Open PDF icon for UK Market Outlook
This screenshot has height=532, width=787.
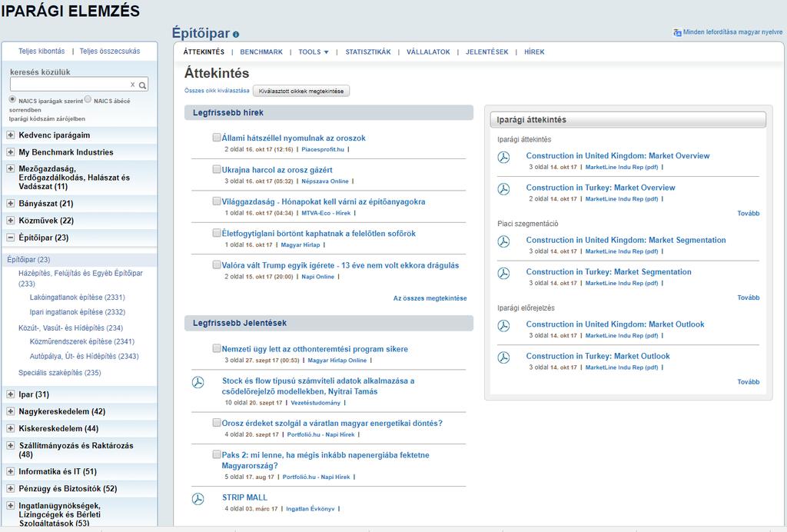tap(503, 326)
